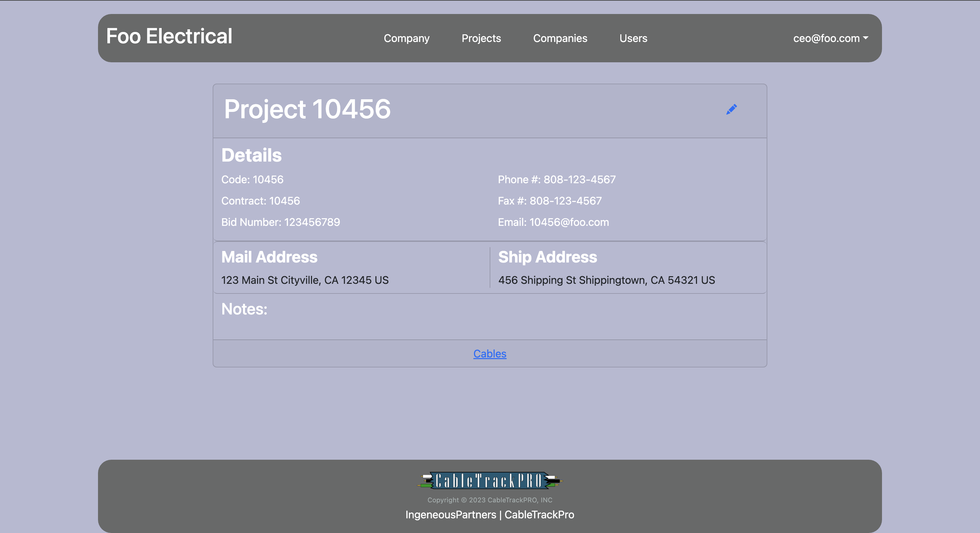The height and width of the screenshot is (533, 980).
Task: Go to the Projects nav item
Action: click(x=481, y=38)
